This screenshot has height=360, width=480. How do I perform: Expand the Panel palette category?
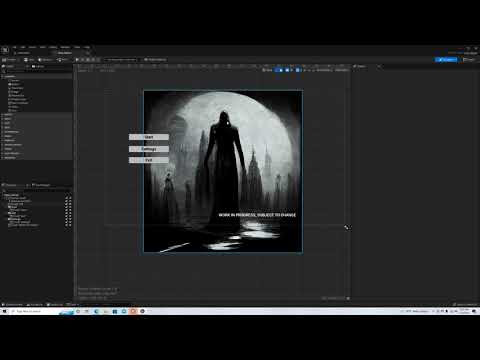pos(2,136)
